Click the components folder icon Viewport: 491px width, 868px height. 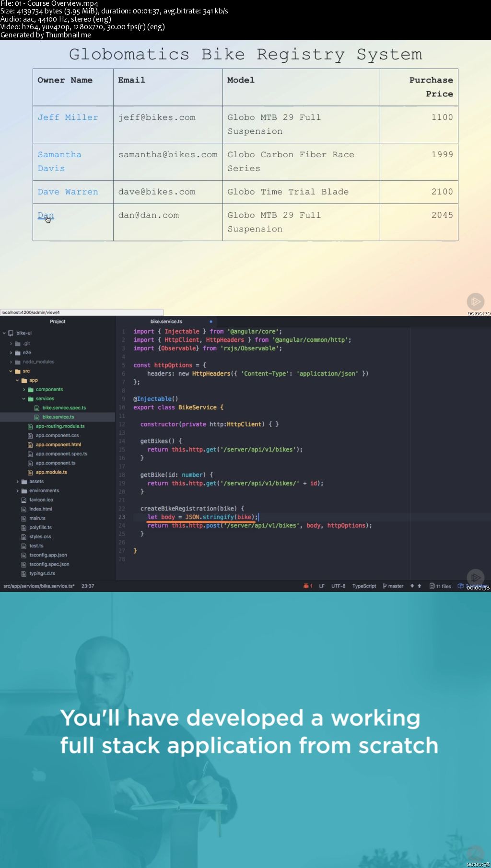coord(31,390)
